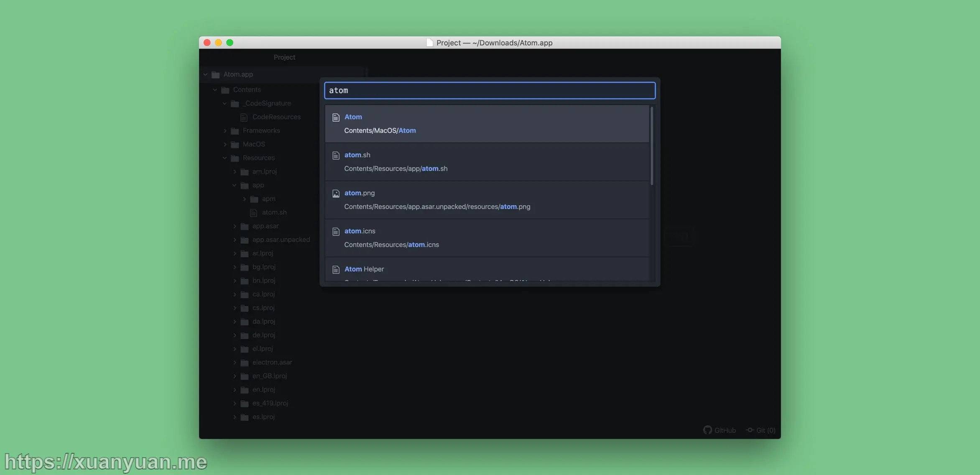
Task: Expand the de.lproj folder chevron
Action: coord(235,335)
